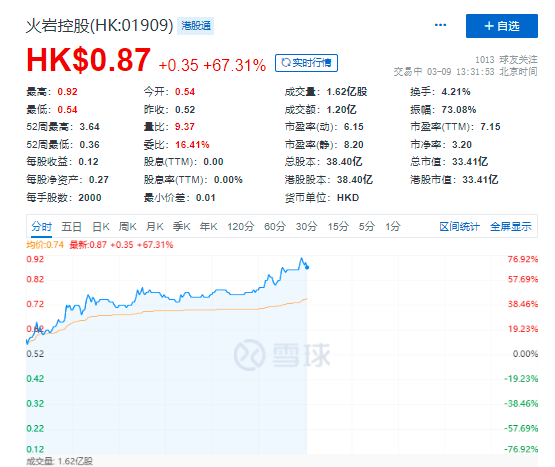Click the trading time 03-09 13:31:53
This screenshot has width=555, height=467.
pyautogui.click(x=460, y=72)
